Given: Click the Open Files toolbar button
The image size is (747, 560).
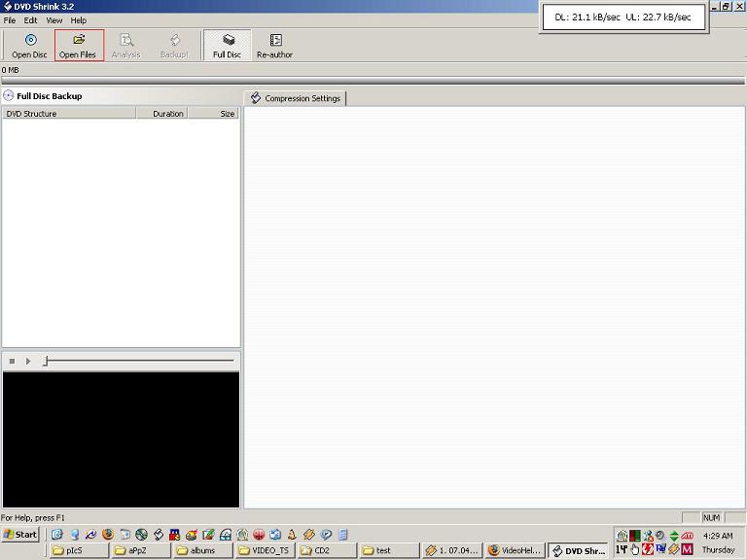Looking at the screenshot, I should [x=79, y=46].
